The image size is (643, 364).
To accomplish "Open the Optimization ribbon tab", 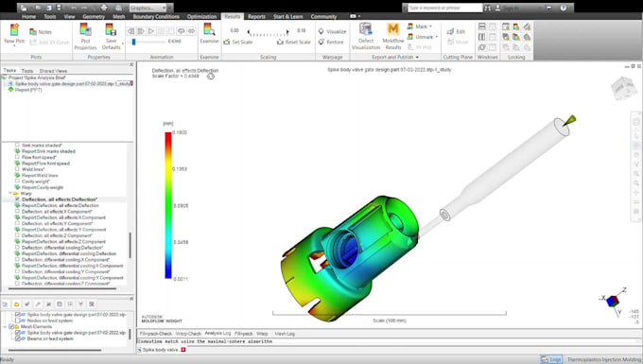I will (201, 16).
